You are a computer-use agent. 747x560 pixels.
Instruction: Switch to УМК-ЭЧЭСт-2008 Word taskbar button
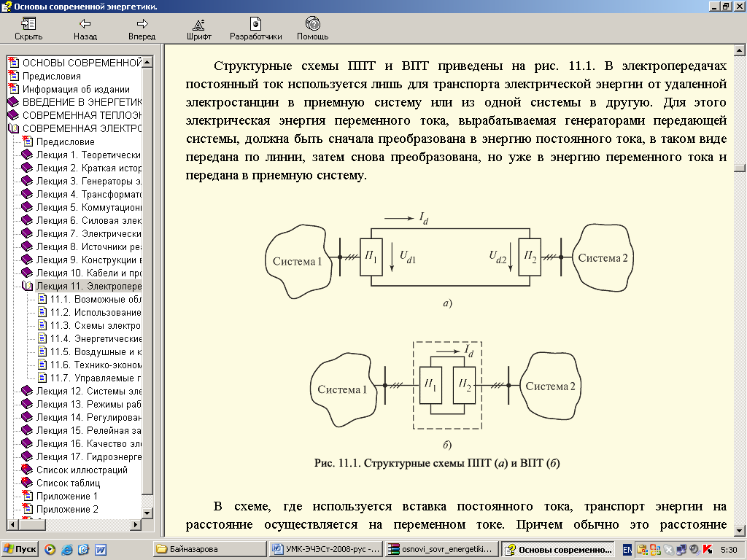click(323, 549)
